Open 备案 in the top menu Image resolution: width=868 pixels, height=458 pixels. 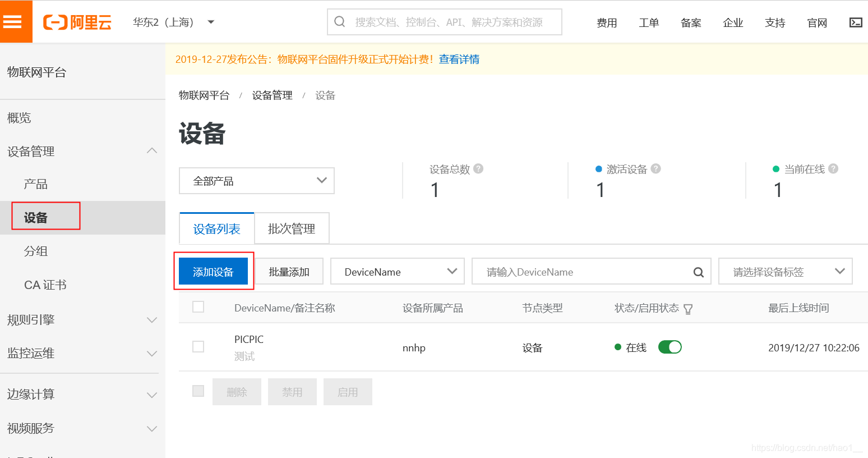click(691, 23)
